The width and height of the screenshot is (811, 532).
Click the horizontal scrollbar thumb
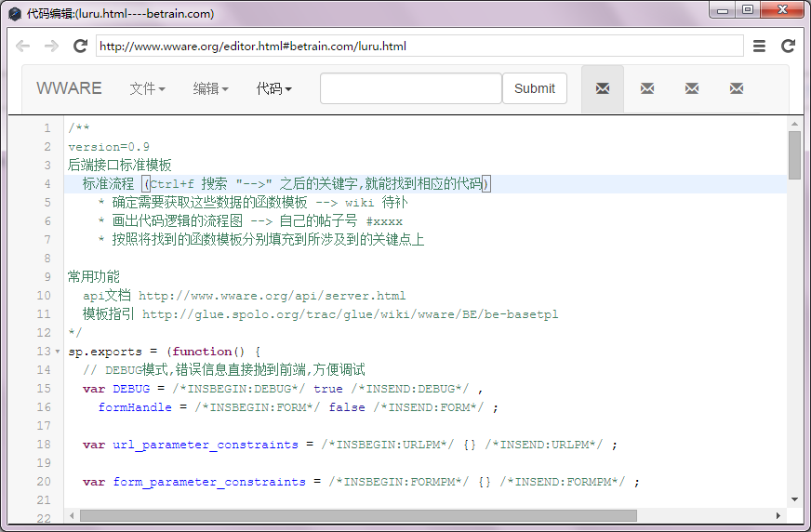[358, 515]
